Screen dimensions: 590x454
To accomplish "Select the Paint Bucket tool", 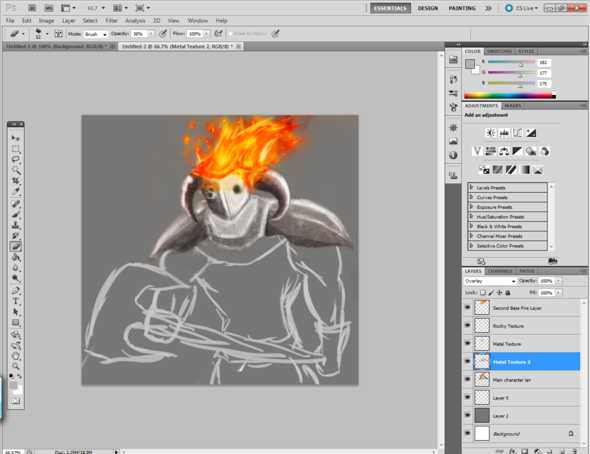I will 15,257.
